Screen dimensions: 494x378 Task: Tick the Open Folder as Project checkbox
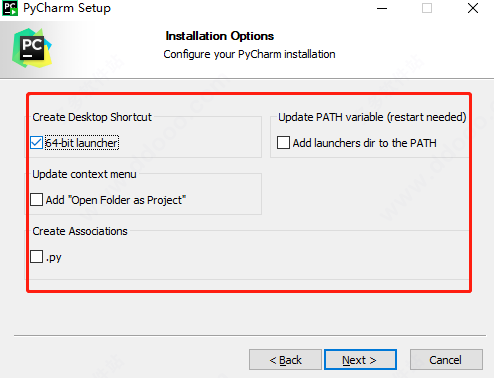pos(36,200)
